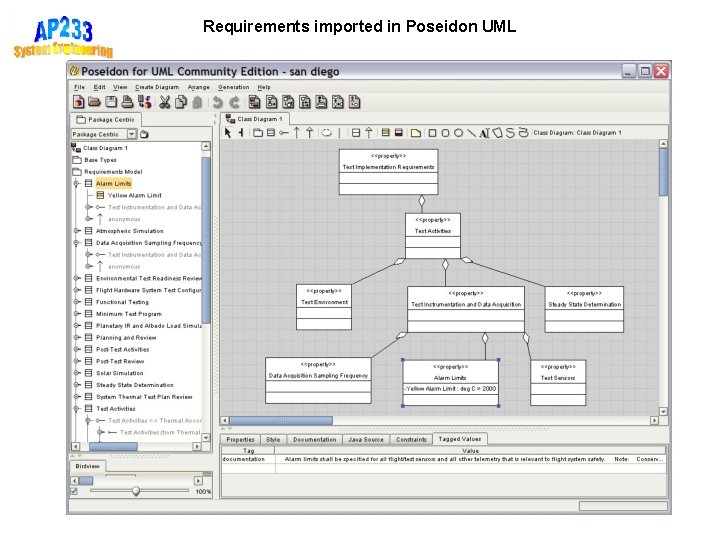This screenshot has height=540, width=720.
Task: Select Yellow Alarm Limit in the tree
Action: (x=135, y=196)
